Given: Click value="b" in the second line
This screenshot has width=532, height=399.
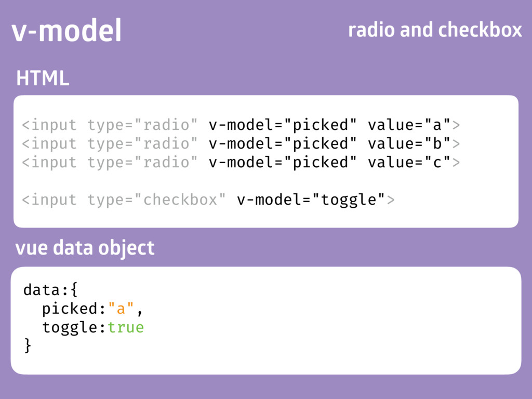Looking at the screenshot, I should [409, 143].
